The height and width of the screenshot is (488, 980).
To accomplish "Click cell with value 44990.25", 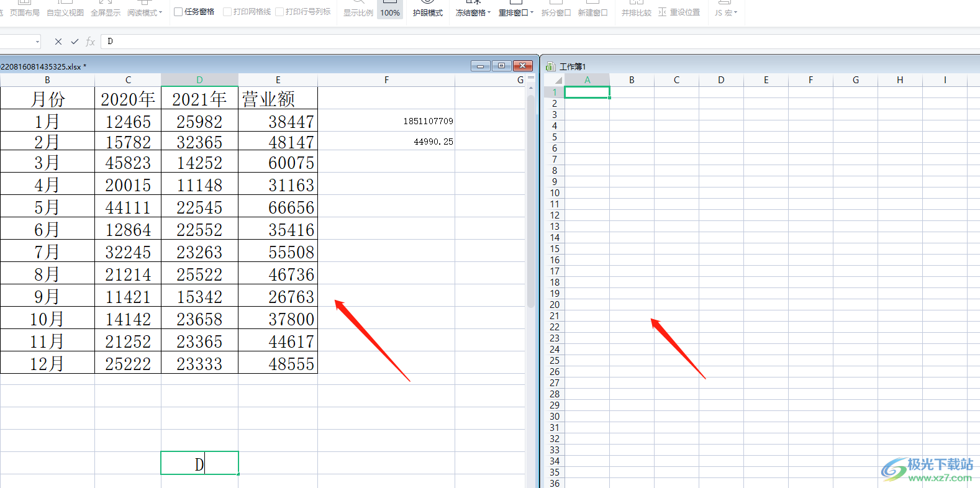I will click(386, 142).
